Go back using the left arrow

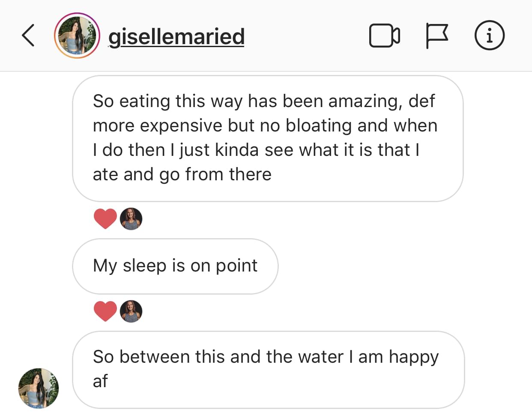click(28, 36)
